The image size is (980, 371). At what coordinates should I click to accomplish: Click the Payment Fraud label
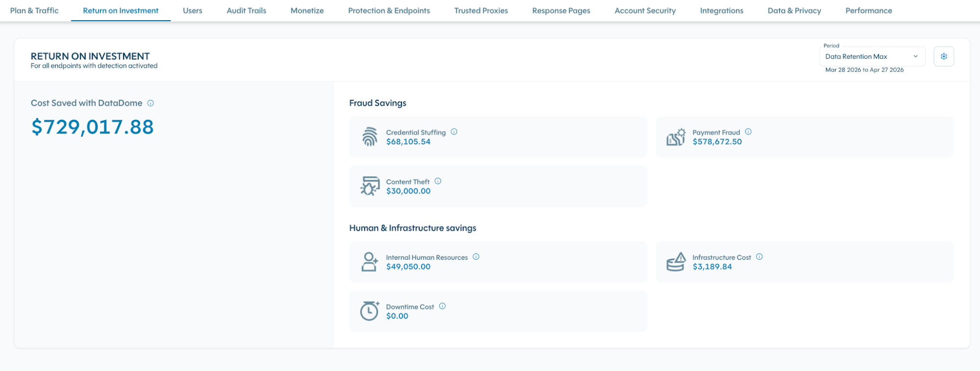716,132
